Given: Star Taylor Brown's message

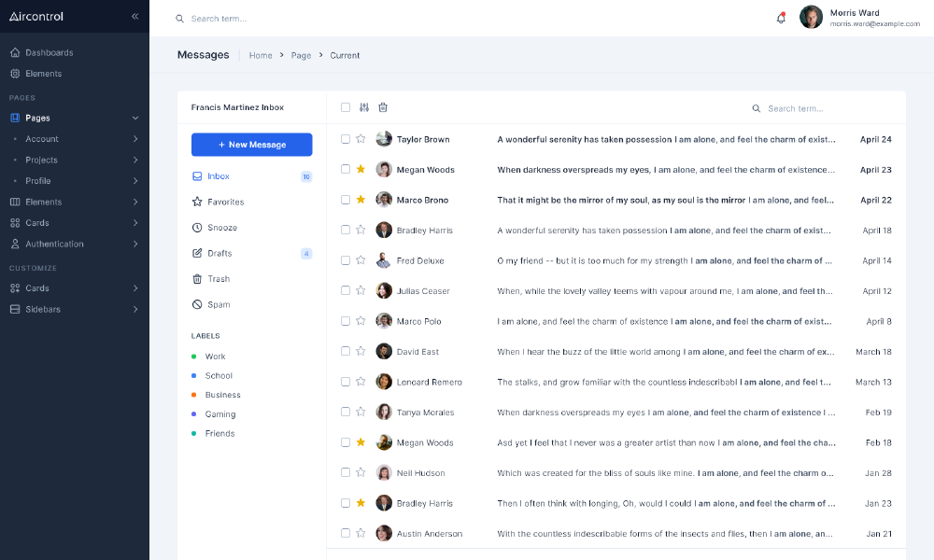Looking at the screenshot, I should [361, 139].
